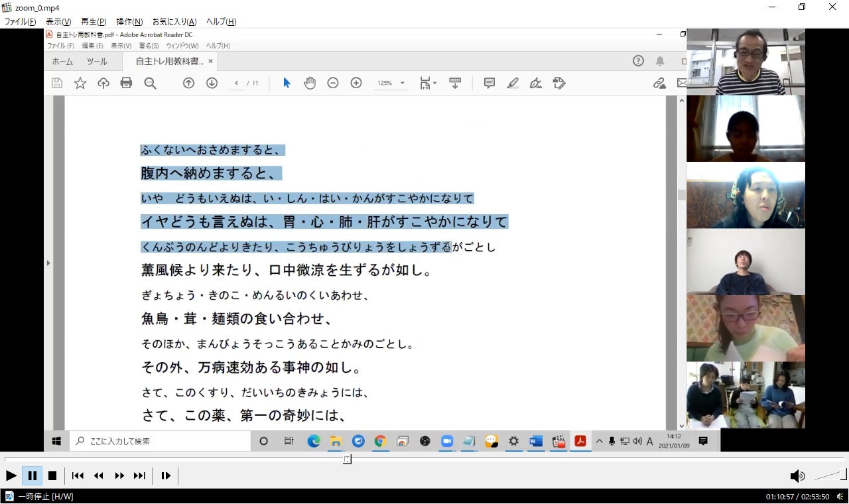Skip to the previous track
849x504 pixels.
[x=78, y=475]
